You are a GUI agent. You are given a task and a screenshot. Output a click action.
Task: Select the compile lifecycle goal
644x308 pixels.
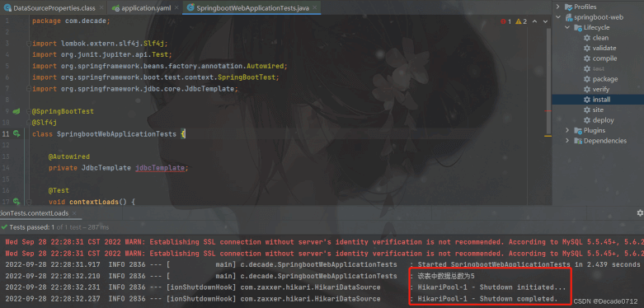(604, 58)
